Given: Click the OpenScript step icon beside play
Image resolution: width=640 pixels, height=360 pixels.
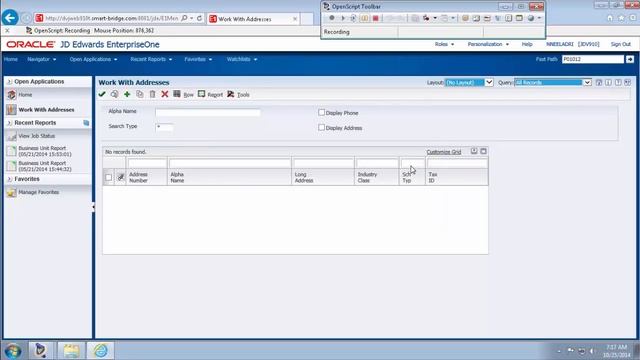Looking at the screenshot, I should (353, 18).
